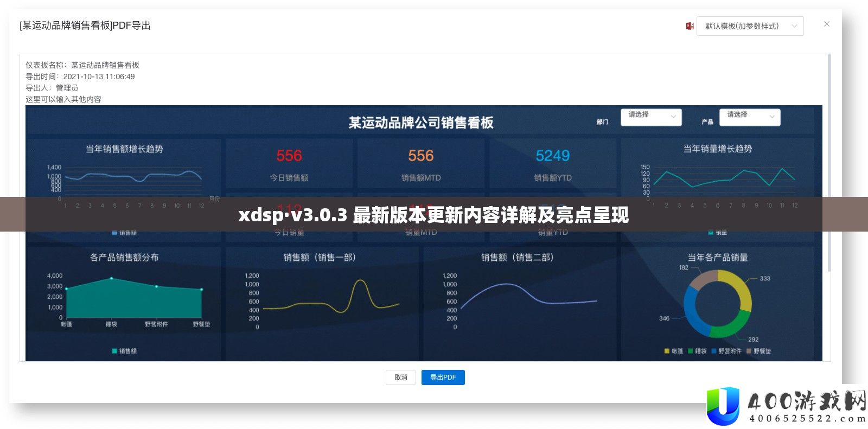Open the 默认模板(加参数样式) template dropdown
The height and width of the screenshot is (429, 868).
750,26
